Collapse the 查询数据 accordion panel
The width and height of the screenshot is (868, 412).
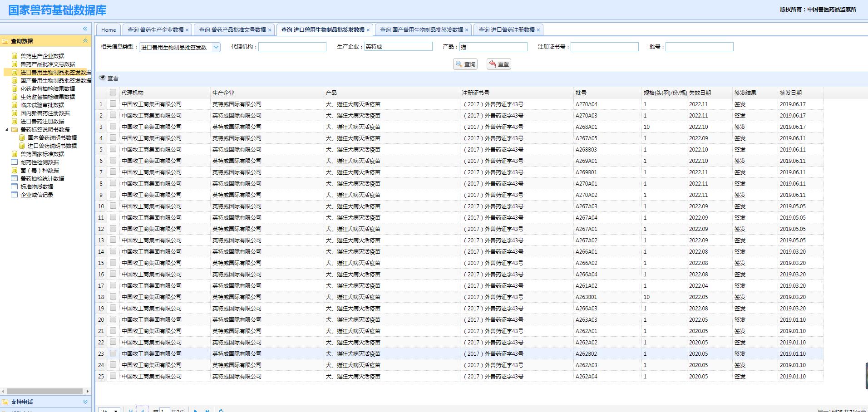click(x=85, y=41)
